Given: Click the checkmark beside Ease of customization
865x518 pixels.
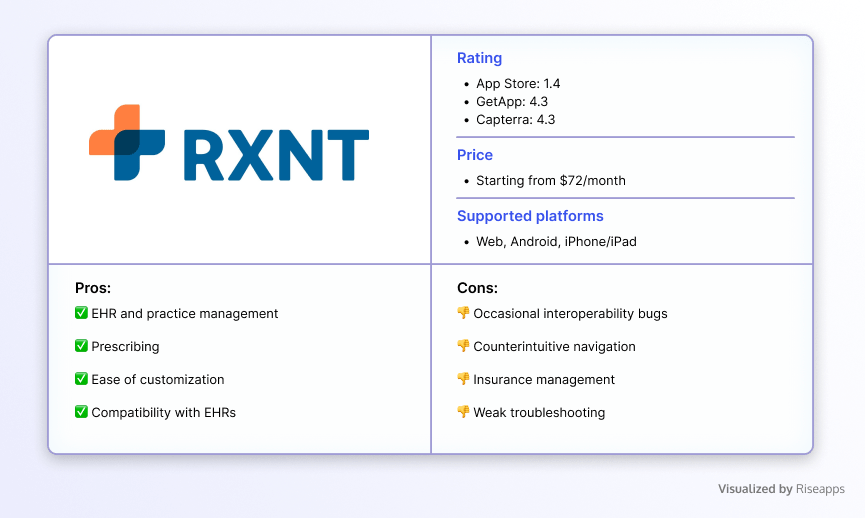Looking at the screenshot, I should pyautogui.click(x=81, y=379).
